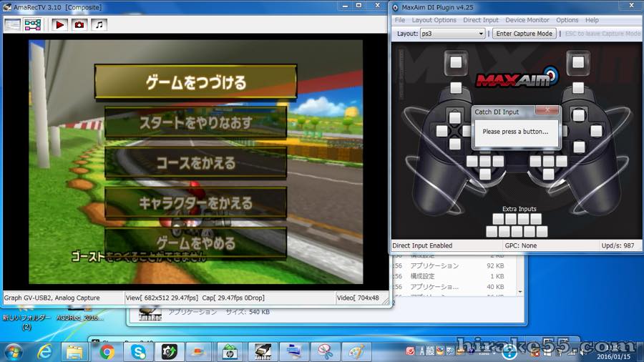Open the Layout Options menu
Image resolution: width=644 pixels, height=362 pixels.
[434, 20]
